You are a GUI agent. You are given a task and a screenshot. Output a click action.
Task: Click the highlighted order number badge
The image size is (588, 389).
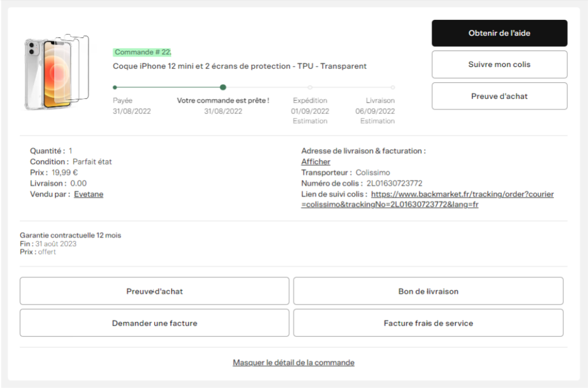143,52
